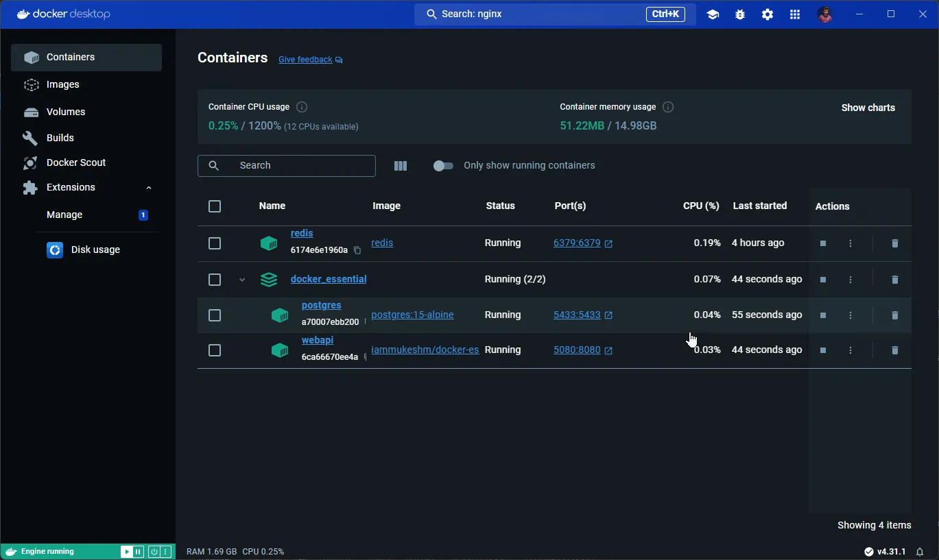Open the actions menu for webapi container
Viewport: 939px width, 560px height.
point(850,350)
